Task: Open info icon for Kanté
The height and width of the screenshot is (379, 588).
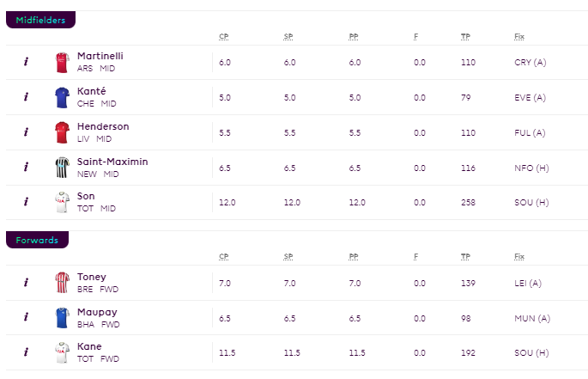Action: pyautogui.click(x=26, y=97)
